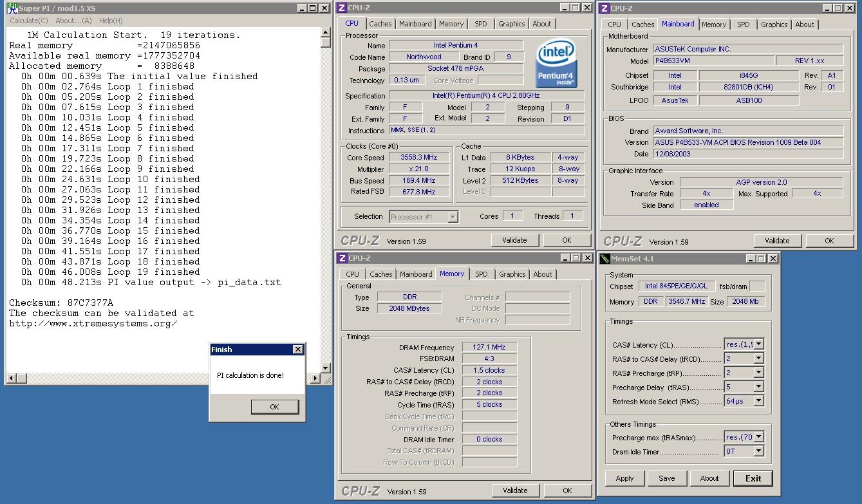Viewport: 862px width, 504px height.
Task: Click OK in CPU-Z Memory window
Action: (x=567, y=490)
